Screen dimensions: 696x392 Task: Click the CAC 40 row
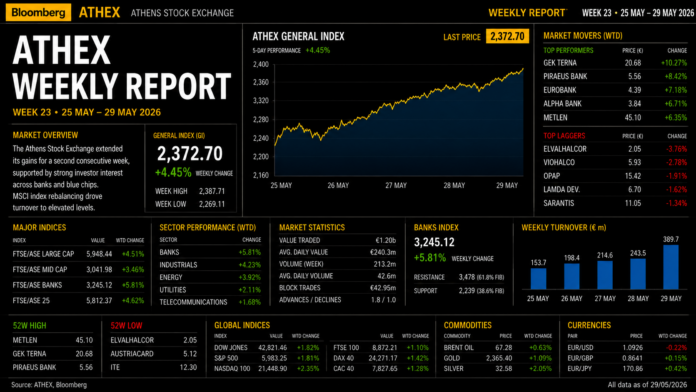coord(381,369)
